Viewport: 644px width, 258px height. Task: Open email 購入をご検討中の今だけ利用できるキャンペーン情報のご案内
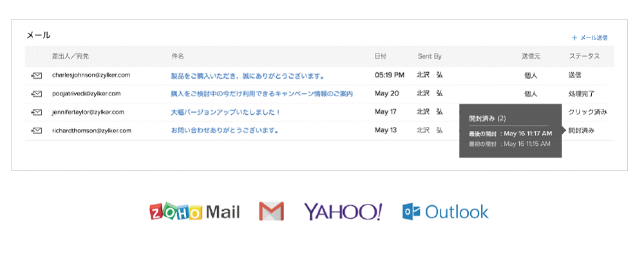tap(262, 94)
